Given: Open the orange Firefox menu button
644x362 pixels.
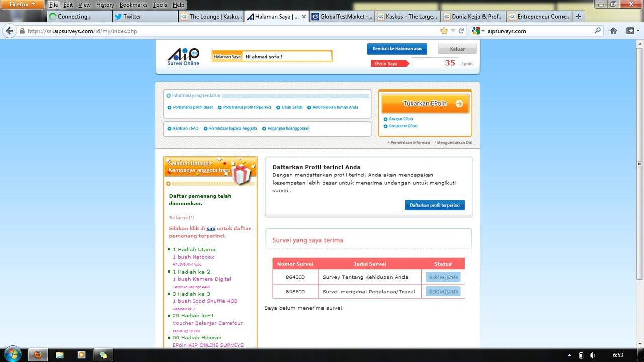Looking at the screenshot, I should (x=22, y=4).
